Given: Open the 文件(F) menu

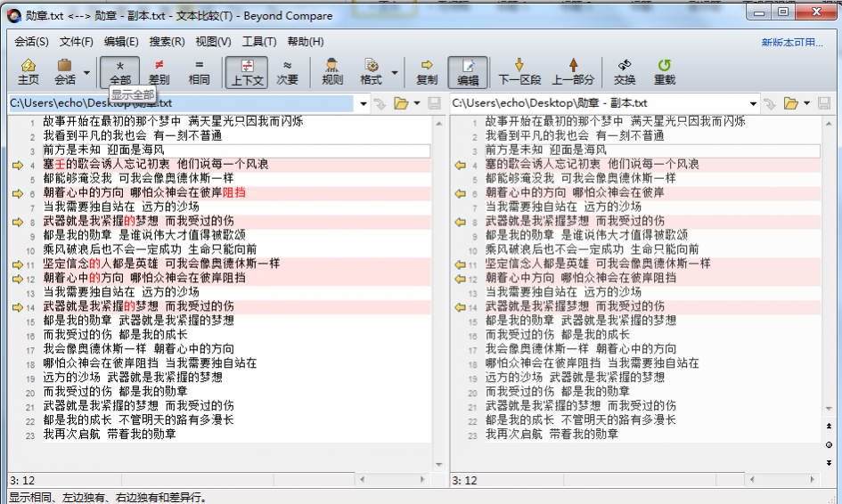Looking at the screenshot, I should pos(76,41).
